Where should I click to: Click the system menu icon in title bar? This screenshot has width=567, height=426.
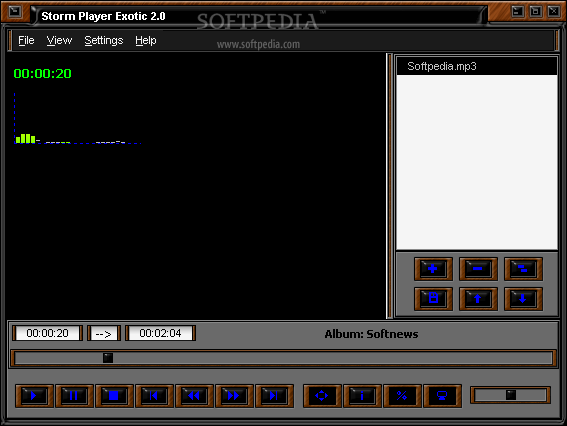pos(14,12)
